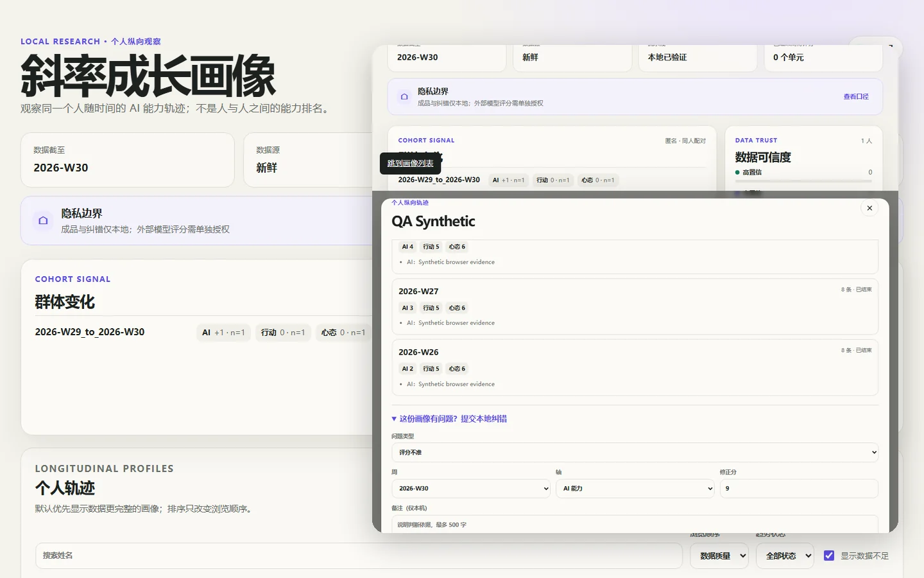Click the 修正分 field containing 9
Screen dimensions: 924x578
click(x=799, y=488)
